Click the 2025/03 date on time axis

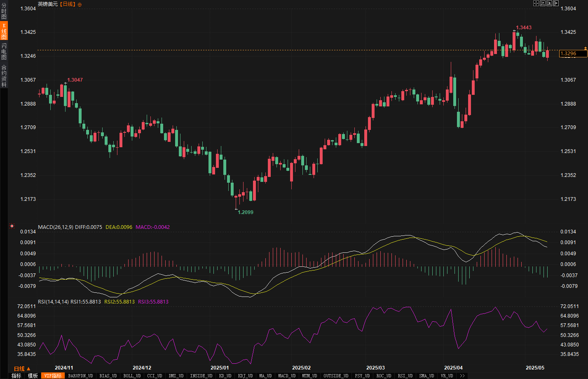[x=375, y=367]
